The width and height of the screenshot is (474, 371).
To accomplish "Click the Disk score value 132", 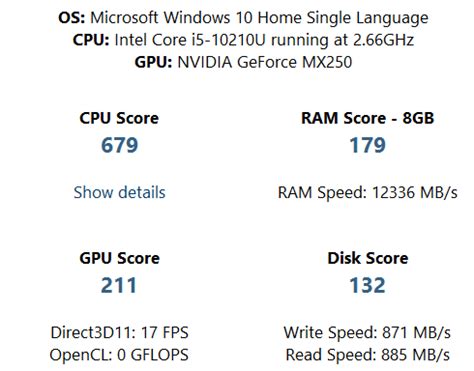I will click(x=367, y=285).
